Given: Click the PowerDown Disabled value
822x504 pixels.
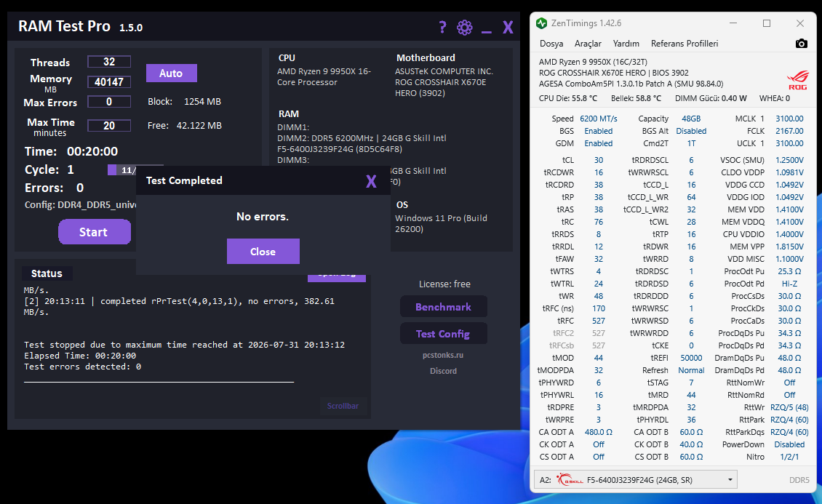Looking at the screenshot, I should pyautogui.click(x=789, y=444).
